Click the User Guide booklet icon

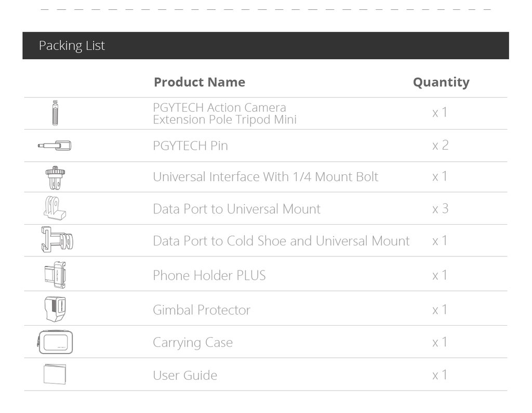point(55,375)
